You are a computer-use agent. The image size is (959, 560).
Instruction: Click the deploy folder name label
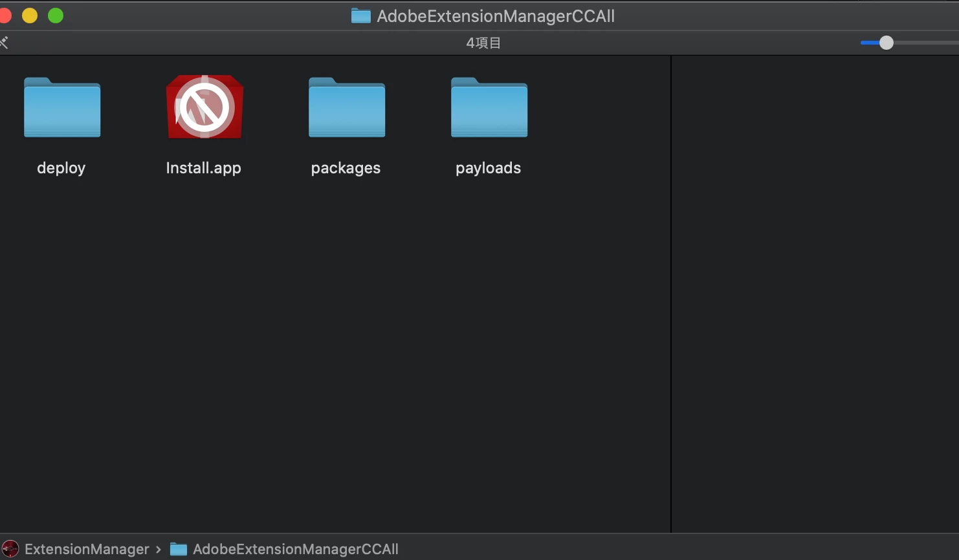point(61,168)
